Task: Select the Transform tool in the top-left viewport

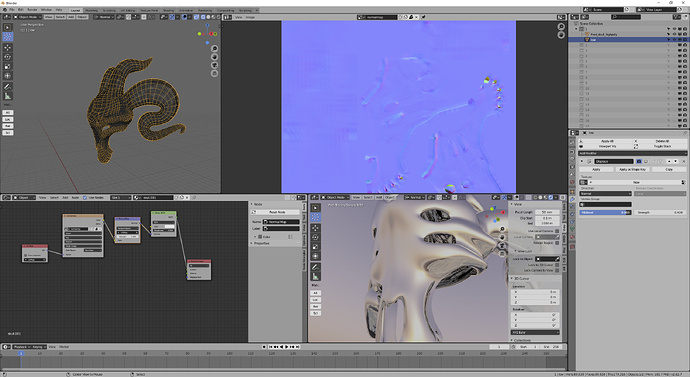Action: pos(7,76)
